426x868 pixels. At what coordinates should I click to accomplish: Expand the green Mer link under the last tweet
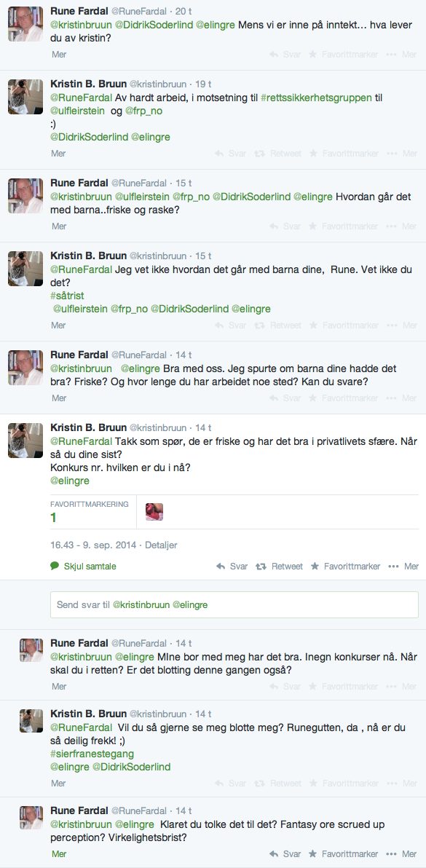coord(59,854)
